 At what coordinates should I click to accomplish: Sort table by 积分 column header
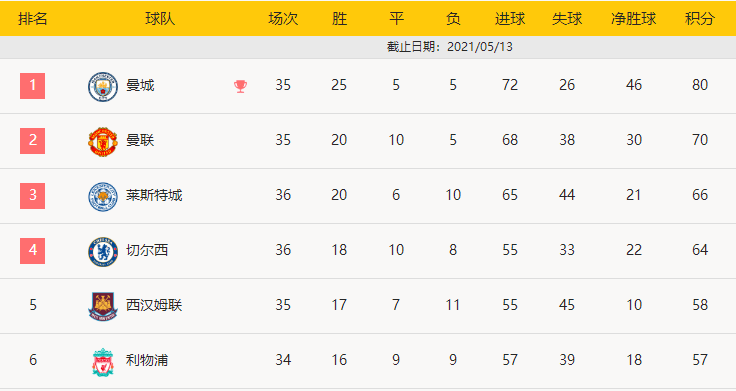tap(699, 19)
